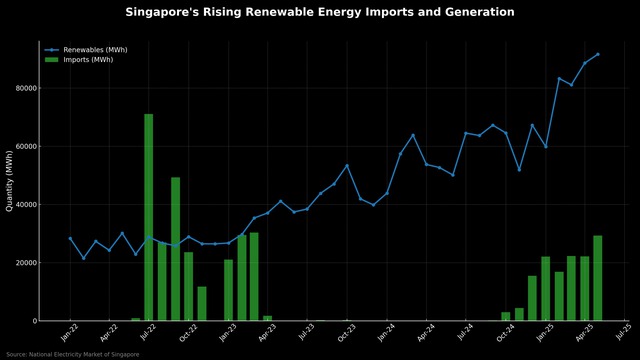
Task: Click the Oct-23 x-axis label
Action: [346, 332]
